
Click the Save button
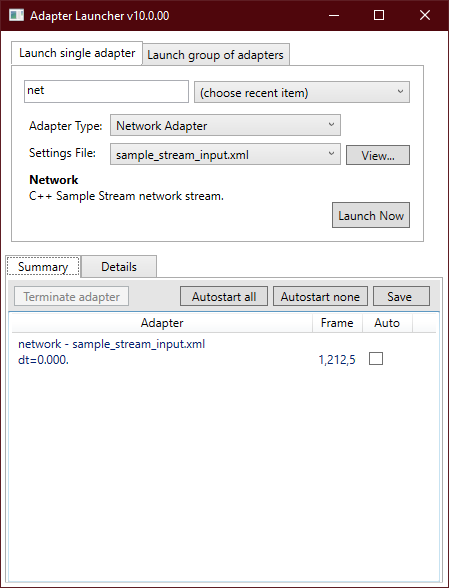401,296
